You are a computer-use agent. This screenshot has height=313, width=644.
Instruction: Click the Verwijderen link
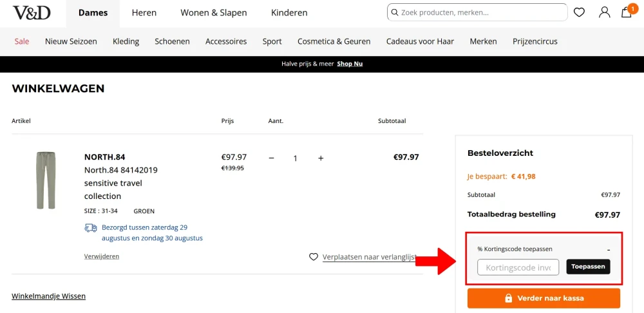[102, 256]
